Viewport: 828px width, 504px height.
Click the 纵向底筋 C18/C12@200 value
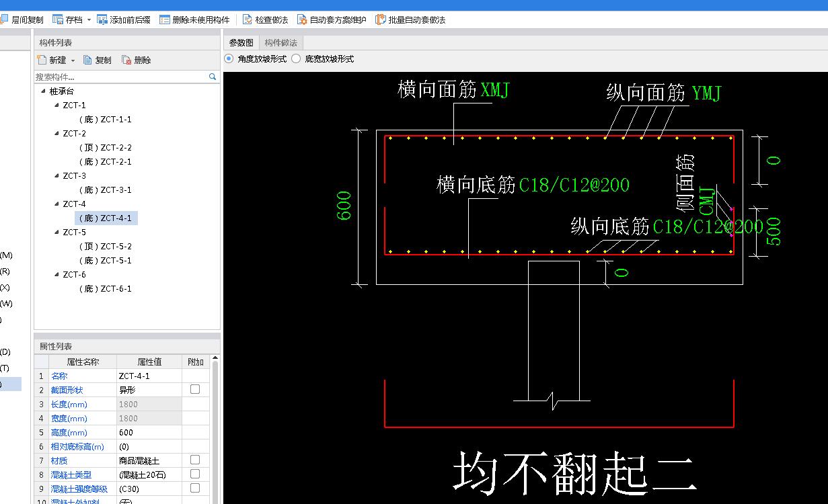(708, 226)
